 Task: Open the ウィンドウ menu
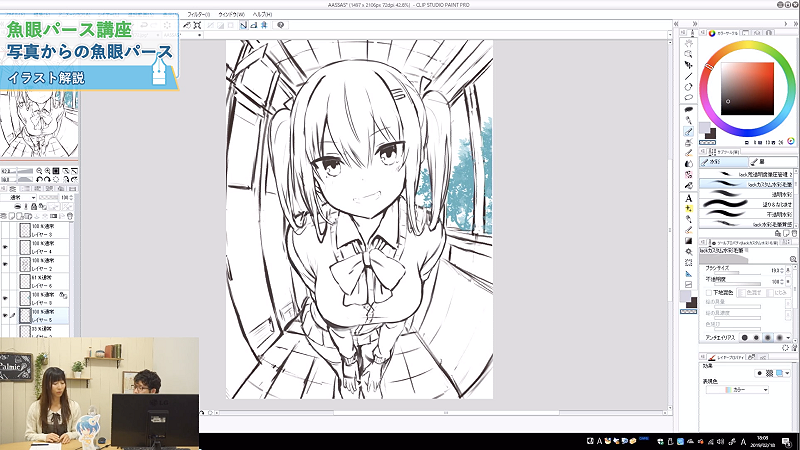point(232,15)
